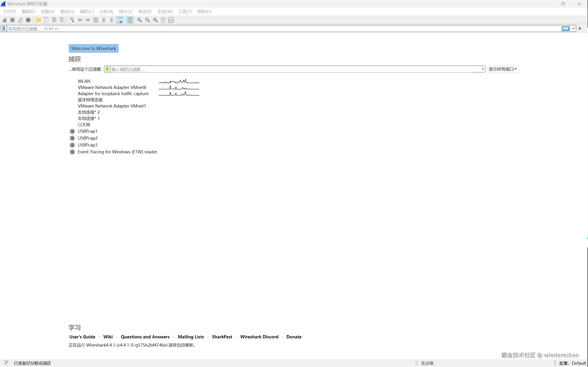This screenshot has height=367, width=588.
Task: Open 显示所有接口 interface dropdown
Action: click(503, 69)
